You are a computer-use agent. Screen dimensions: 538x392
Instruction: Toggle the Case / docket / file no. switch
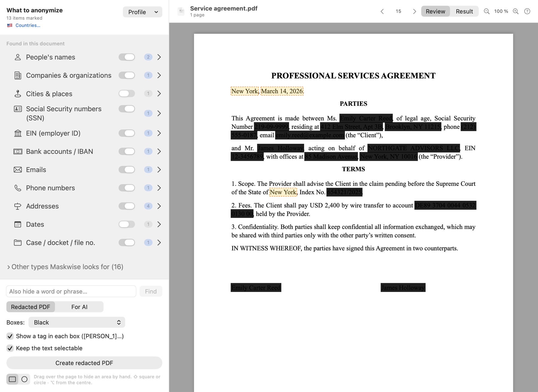127,243
